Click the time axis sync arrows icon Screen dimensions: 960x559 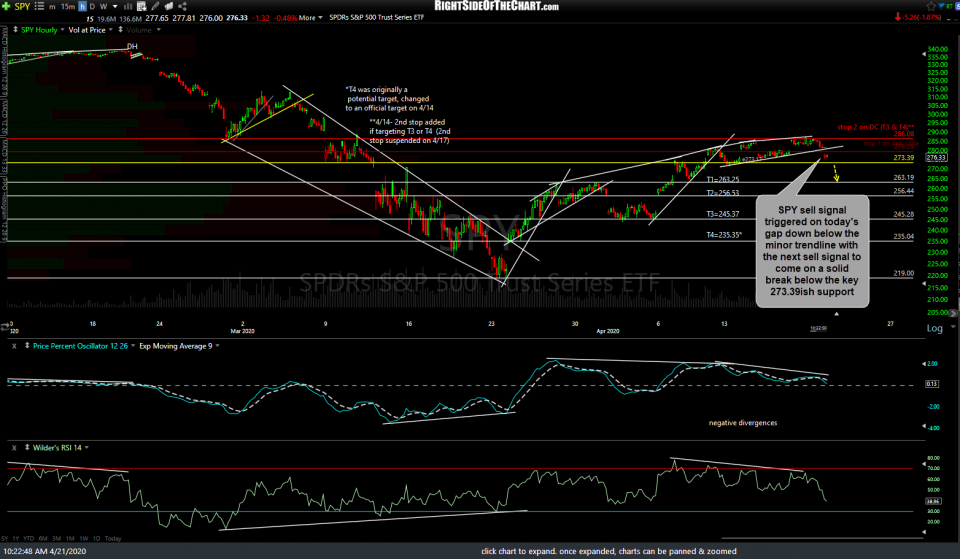point(5,327)
